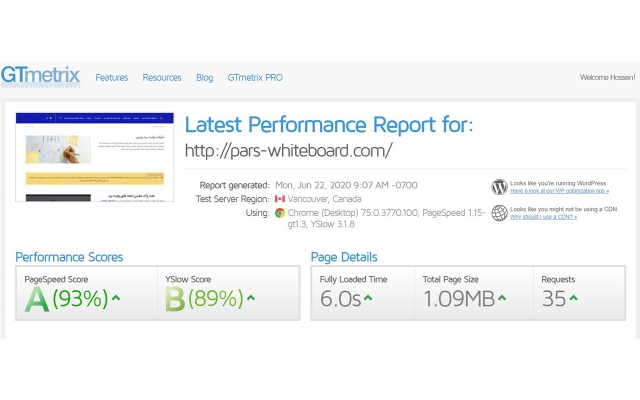Click the Canadian flag icon

[x=280, y=199]
